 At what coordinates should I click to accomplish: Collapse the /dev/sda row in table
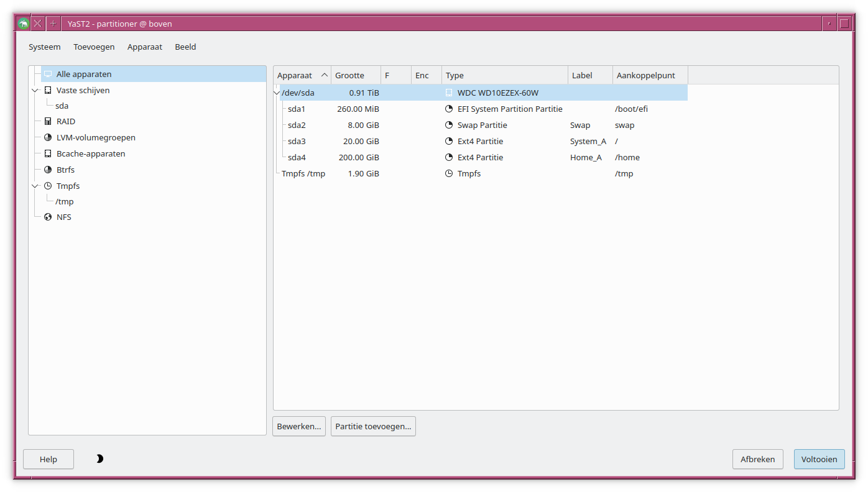[277, 93]
